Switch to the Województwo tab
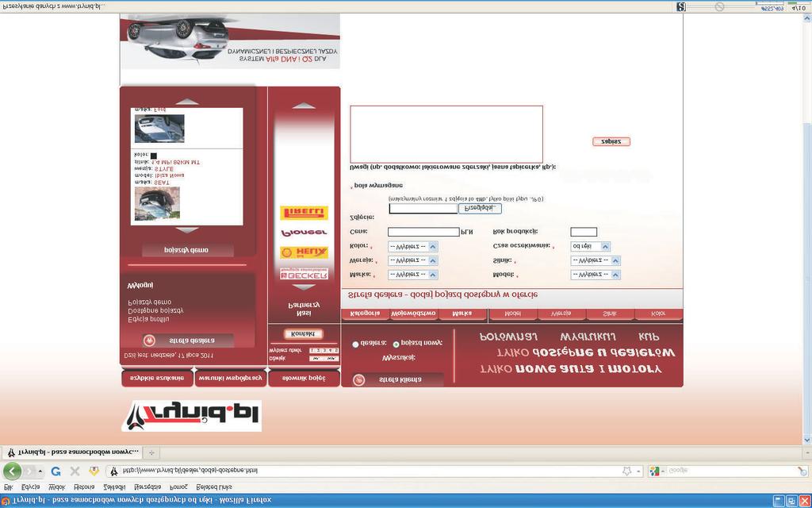Image resolution: width=812 pixels, height=508 pixels. tap(413, 314)
